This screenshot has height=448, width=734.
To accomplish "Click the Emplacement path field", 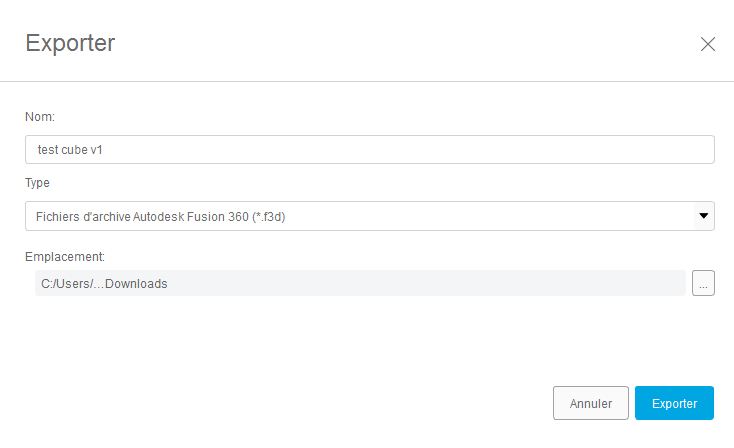I will pos(360,284).
